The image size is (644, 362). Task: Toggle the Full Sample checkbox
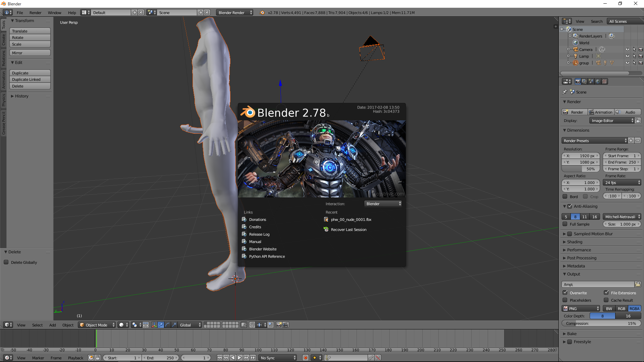point(565,224)
